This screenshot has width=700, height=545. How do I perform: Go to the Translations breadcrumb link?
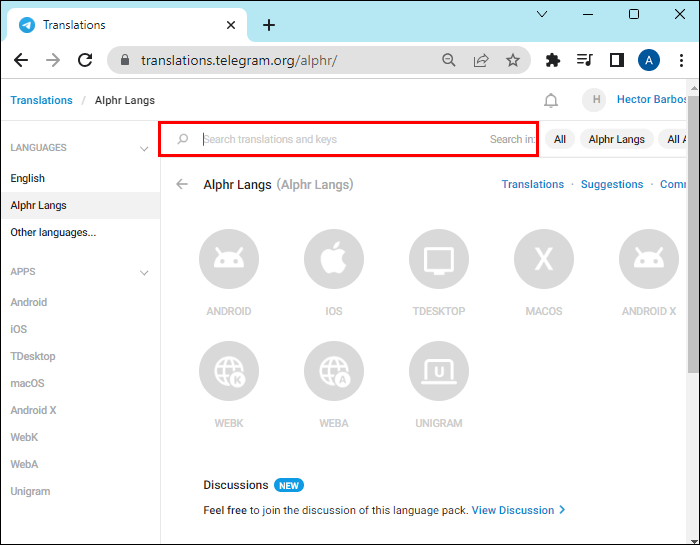tap(42, 100)
